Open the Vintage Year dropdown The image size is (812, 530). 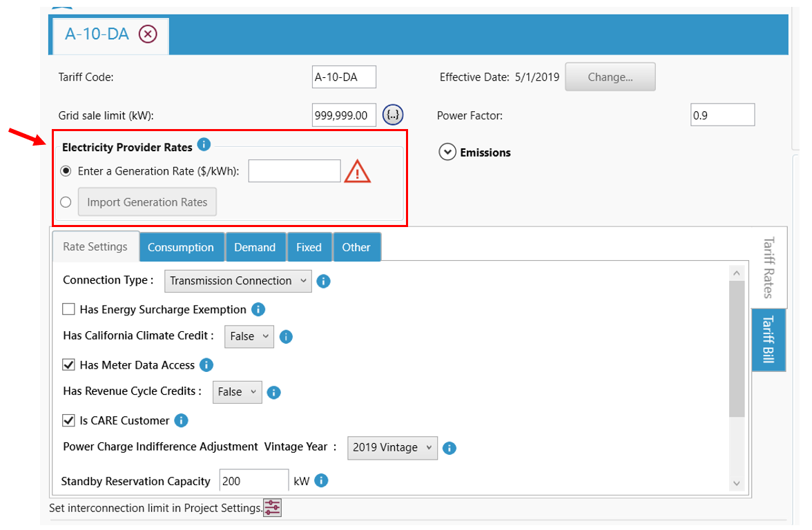(x=392, y=447)
